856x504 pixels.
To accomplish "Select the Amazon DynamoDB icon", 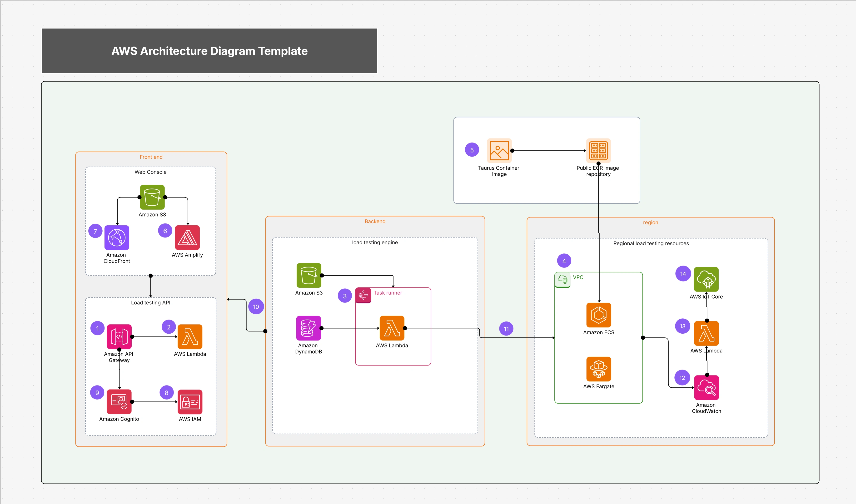I will pos(309,328).
